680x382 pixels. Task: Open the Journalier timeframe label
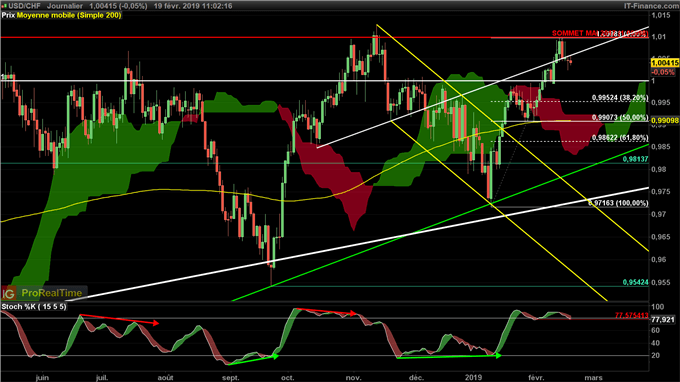pos(65,6)
